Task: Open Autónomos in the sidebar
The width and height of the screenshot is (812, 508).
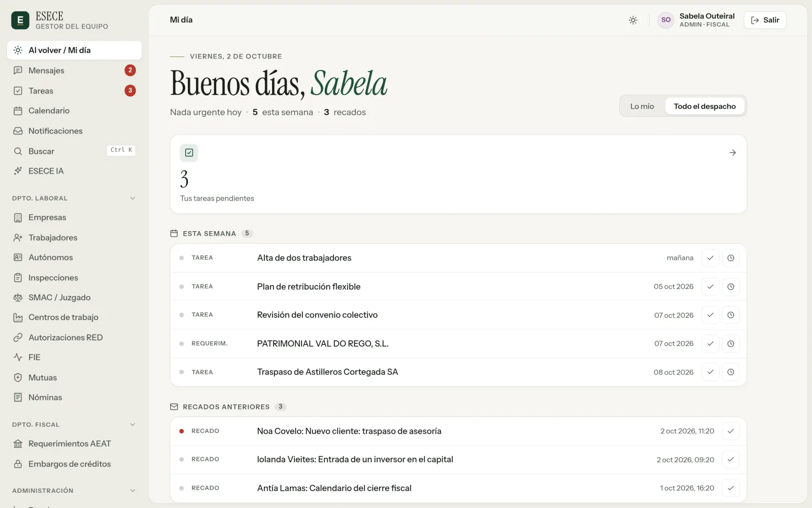Action: (x=74, y=258)
